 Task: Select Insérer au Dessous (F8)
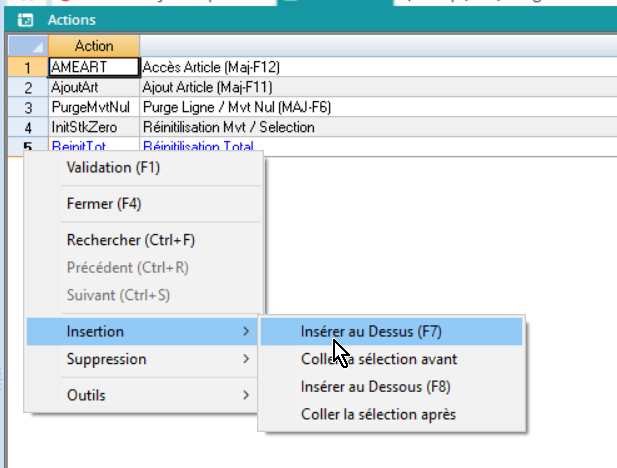tap(372, 386)
